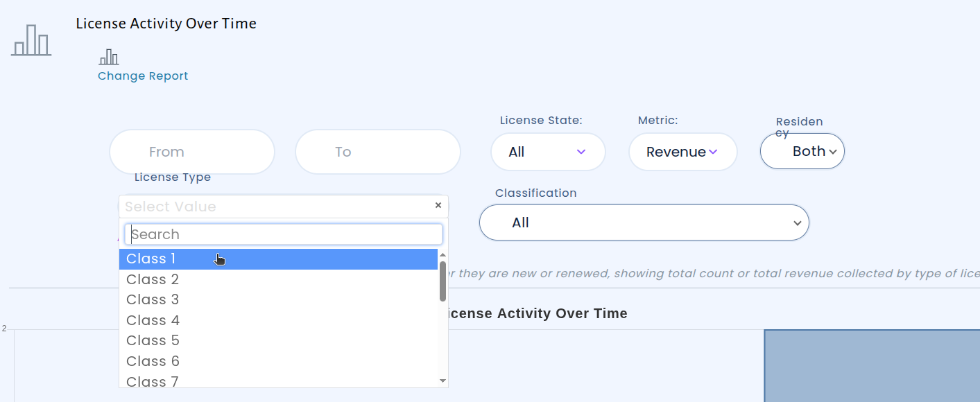Screen dimensions: 980x402
Task: Pick Class 5 in the dropdown list
Action: 278,340
